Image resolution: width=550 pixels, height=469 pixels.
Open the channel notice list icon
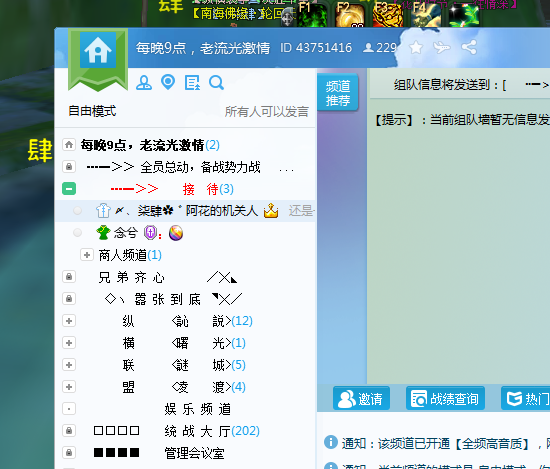coord(192,83)
